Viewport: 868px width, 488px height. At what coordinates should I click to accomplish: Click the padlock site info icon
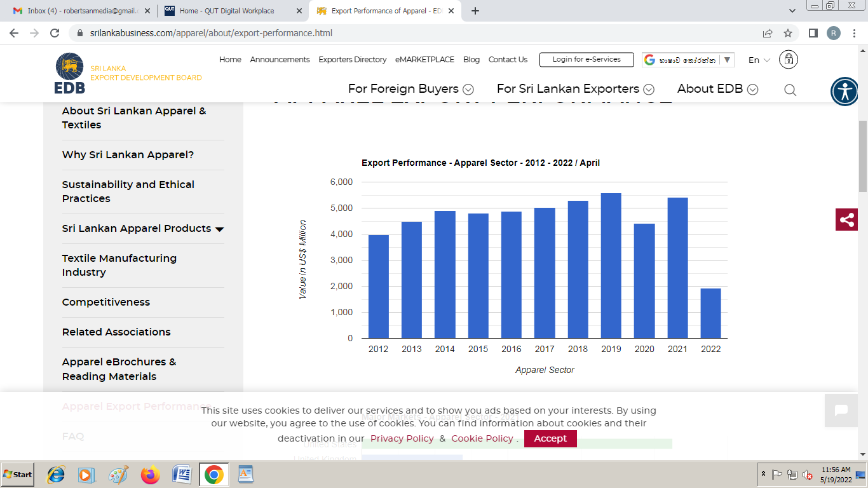(x=80, y=33)
